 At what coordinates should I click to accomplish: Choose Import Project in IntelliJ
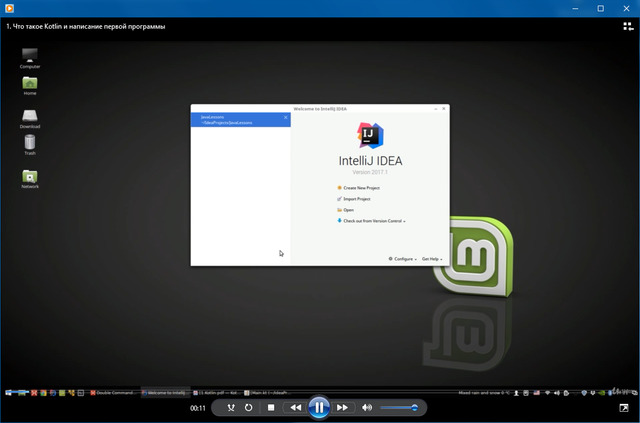click(x=356, y=199)
